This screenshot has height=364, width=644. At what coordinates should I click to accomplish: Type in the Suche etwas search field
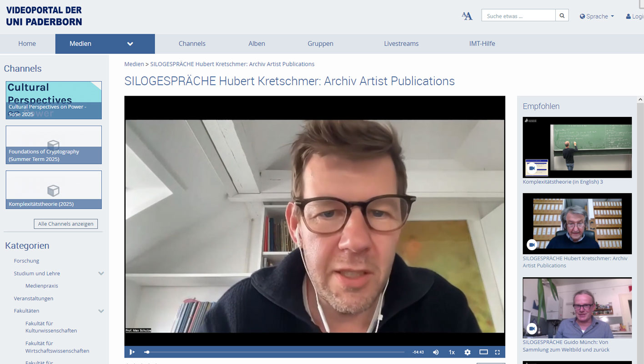tap(518, 16)
